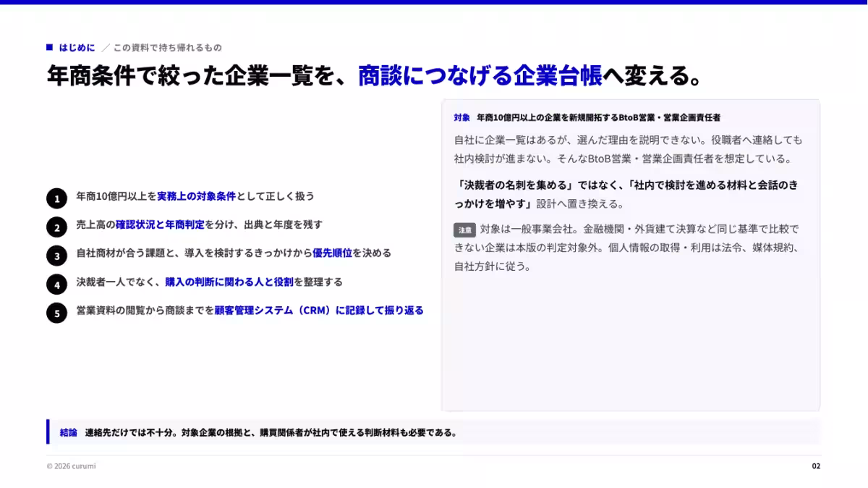This screenshot has width=868, height=488.
Task: Click the highlighted phrase 購入の判断に関わる人と役割
Action: pos(229,282)
